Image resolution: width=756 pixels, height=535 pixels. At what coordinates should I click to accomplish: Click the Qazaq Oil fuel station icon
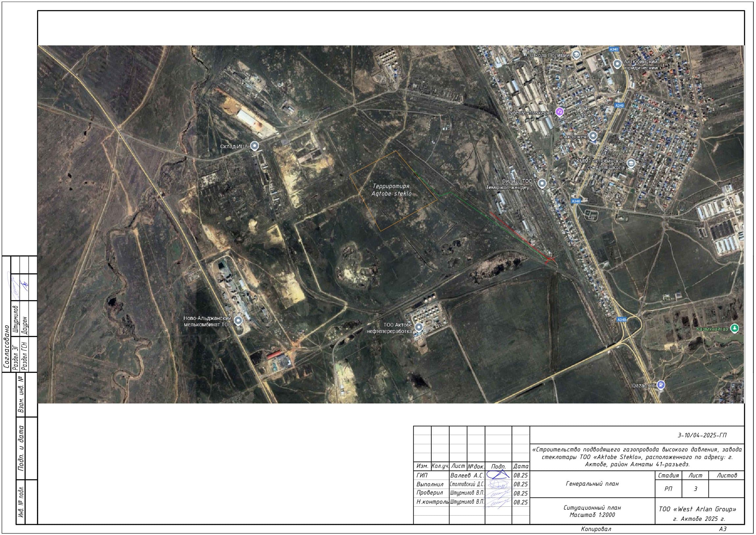pos(661,384)
